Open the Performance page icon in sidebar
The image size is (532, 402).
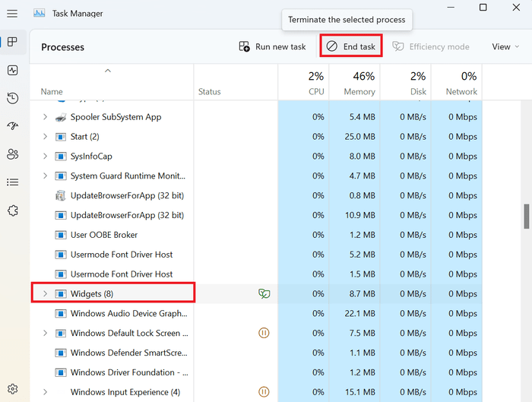13,70
